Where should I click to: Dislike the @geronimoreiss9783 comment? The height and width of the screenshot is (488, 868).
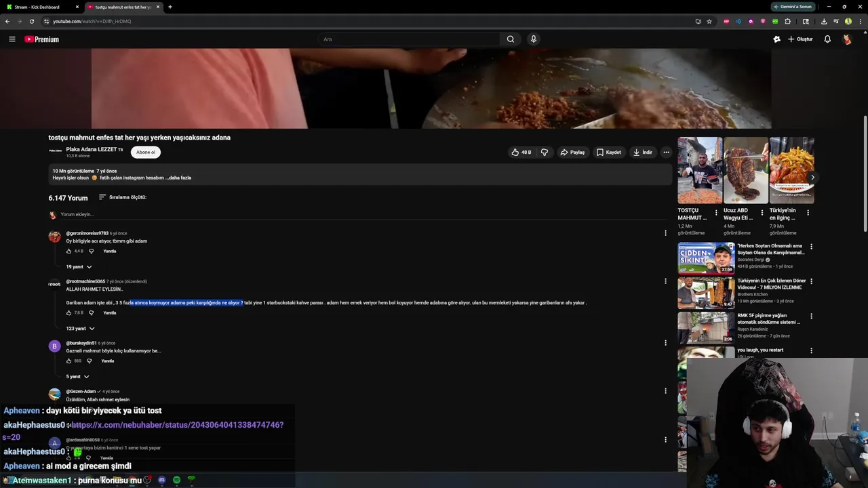(92, 251)
